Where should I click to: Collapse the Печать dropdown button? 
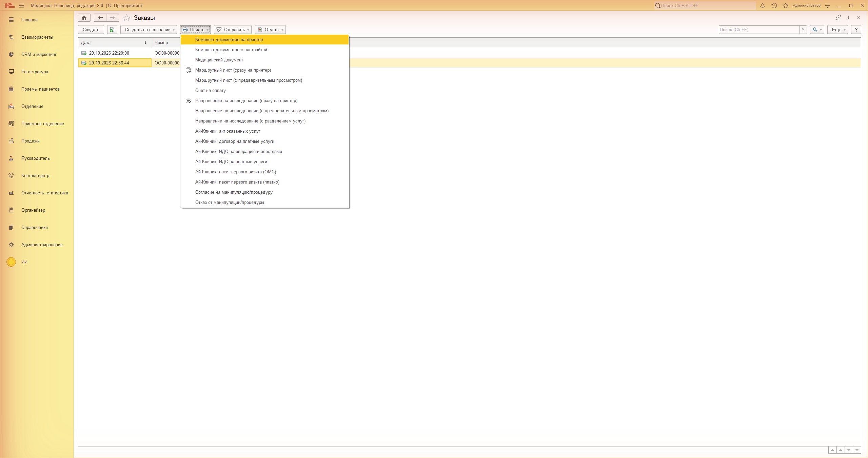195,30
